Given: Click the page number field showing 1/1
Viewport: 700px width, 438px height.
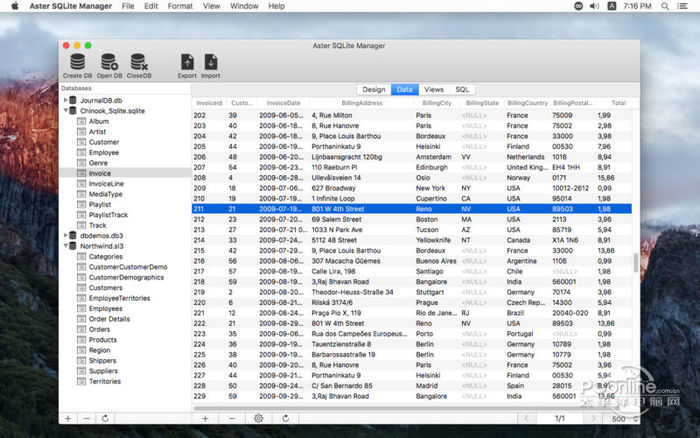Looking at the screenshot, I should click(560, 418).
